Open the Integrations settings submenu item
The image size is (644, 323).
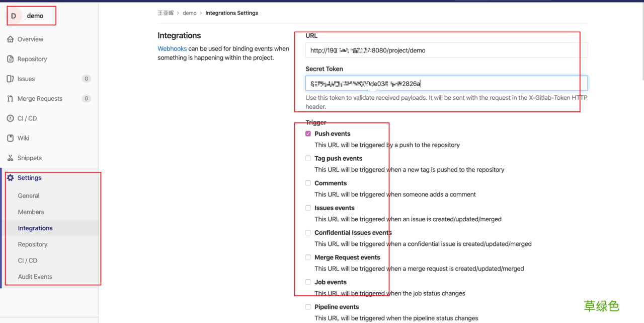(35, 228)
